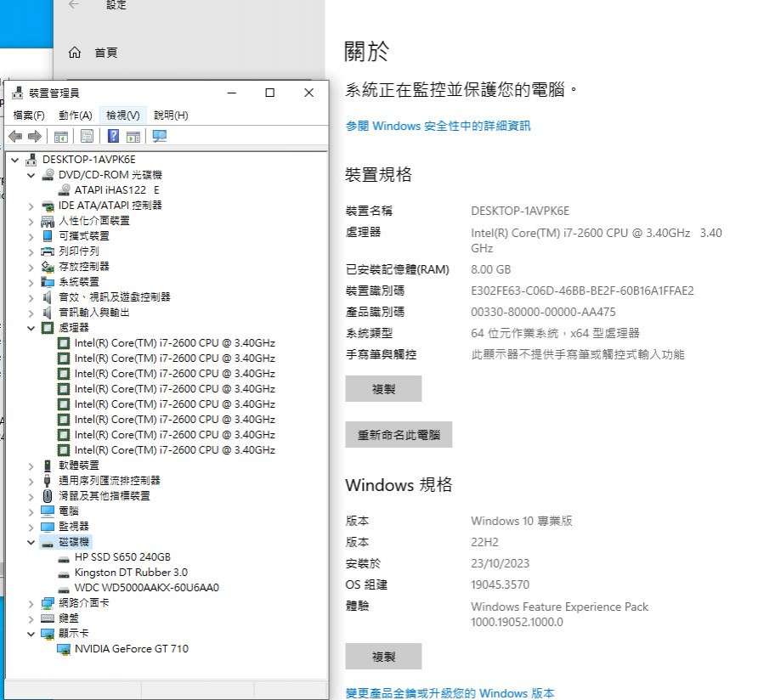758x700 pixels.
Task: Click the 列印佇列 printer icon
Action: (x=48, y=251)
